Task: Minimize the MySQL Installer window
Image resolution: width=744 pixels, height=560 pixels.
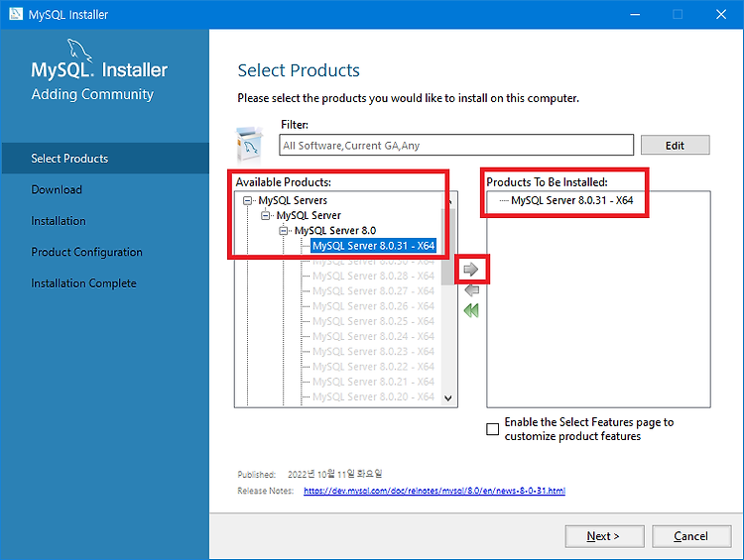Action: (x=635, y=14)
